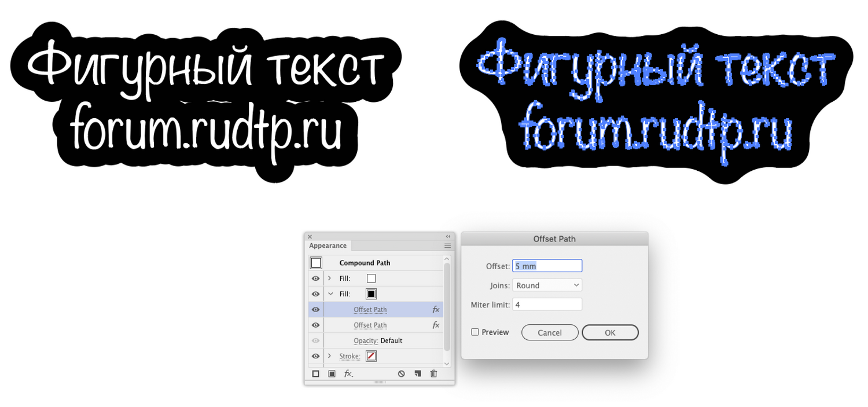The height and width of the screenshot is (407, 868).
Task: Click fx icon on highlighted Offset Path row
Action: pos(436,310)
